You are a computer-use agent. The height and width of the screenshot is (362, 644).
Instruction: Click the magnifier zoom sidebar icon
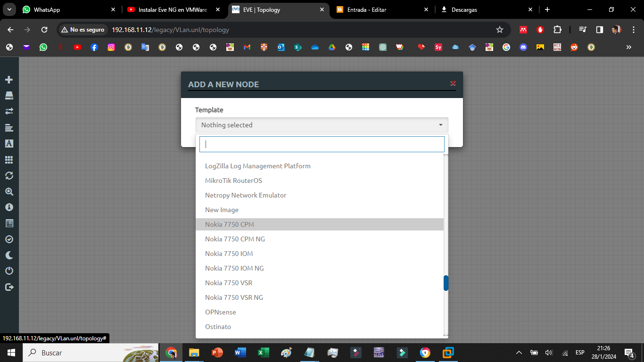click(x=8, y=191)
